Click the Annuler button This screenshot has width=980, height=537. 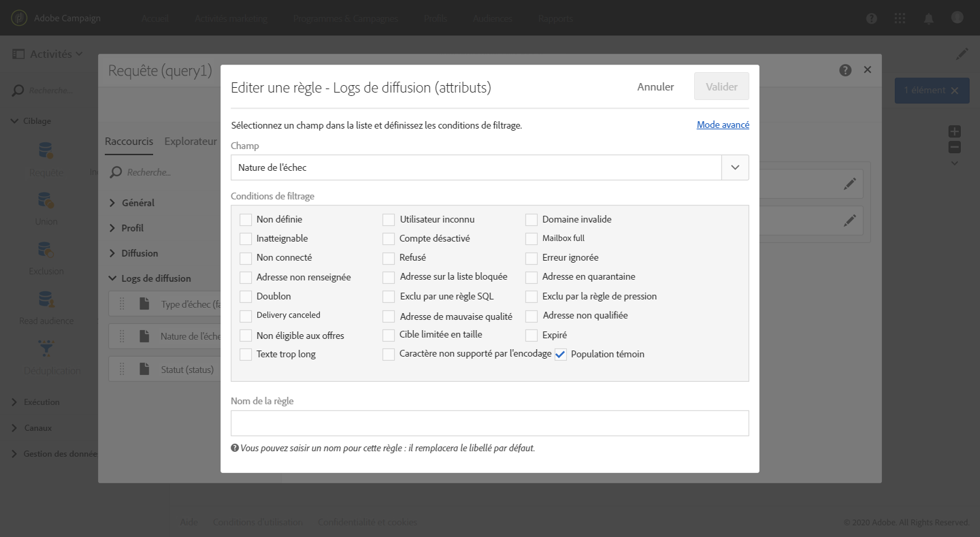coord(655,87)
